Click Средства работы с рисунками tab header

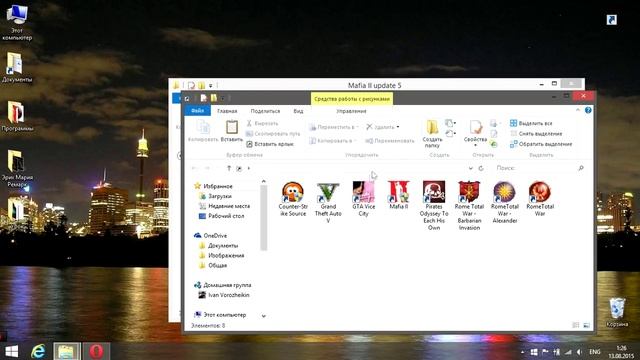coord(352,99)
